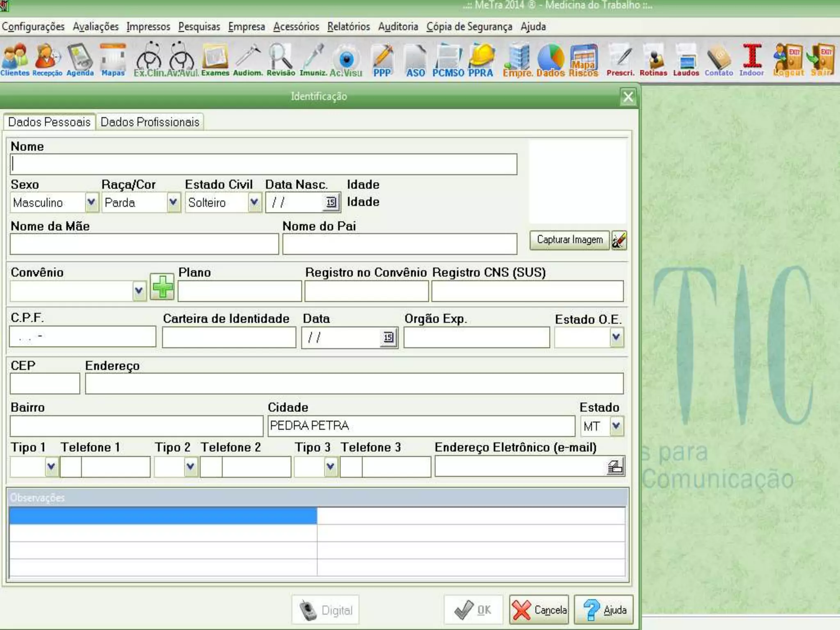This screenshot has width=840, height=630.
Task: Click the e-mail field send icon
Action: click(x=615, y=467)
